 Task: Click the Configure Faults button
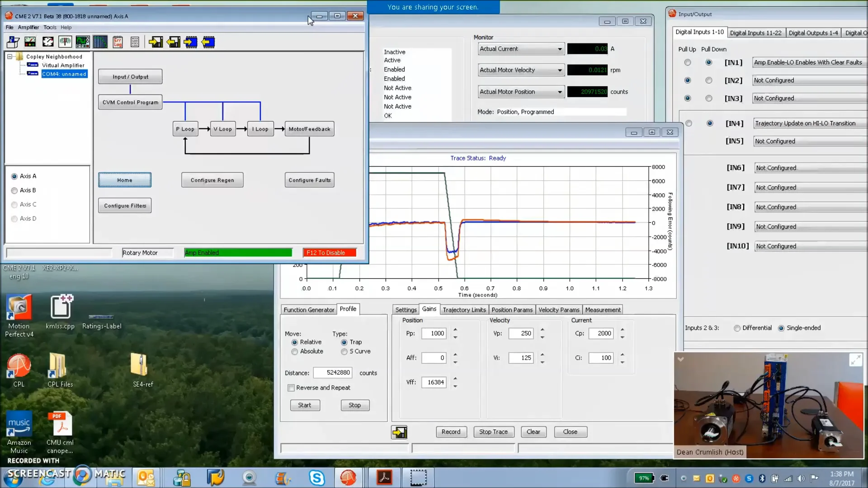309,180
